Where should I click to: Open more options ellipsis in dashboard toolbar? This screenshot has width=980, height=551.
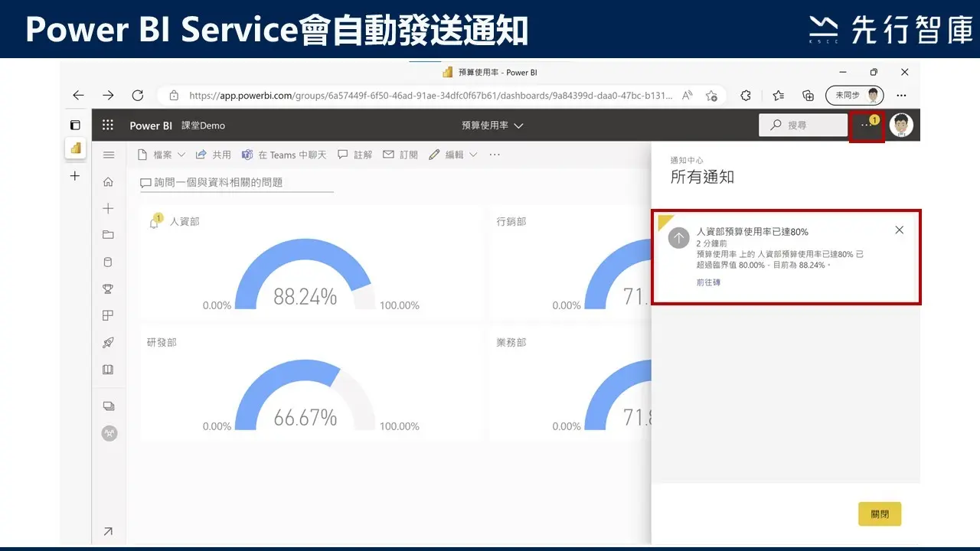coord(495,155)
